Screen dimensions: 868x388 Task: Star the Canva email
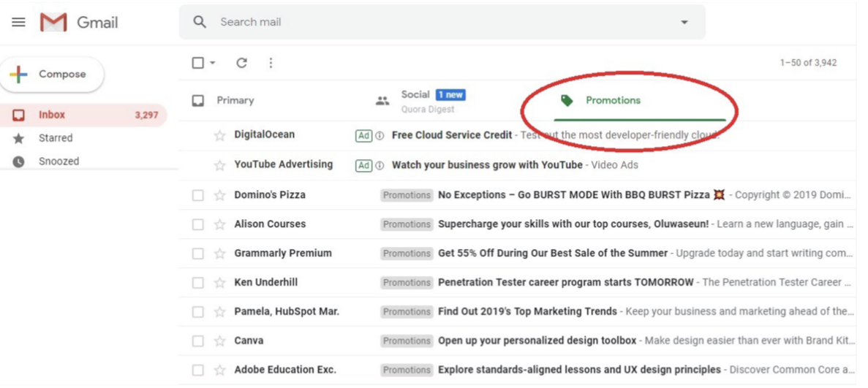click(220, 341)
